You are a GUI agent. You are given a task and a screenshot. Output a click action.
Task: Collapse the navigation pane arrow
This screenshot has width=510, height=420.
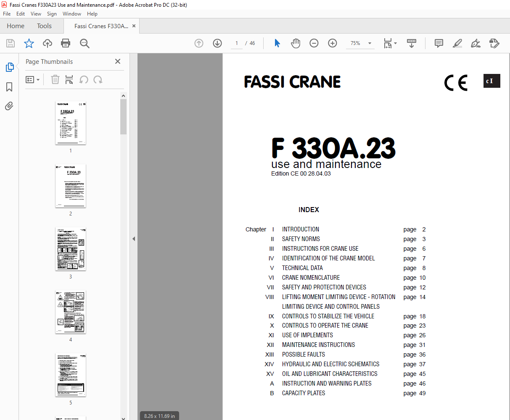(x=134, y=239)
